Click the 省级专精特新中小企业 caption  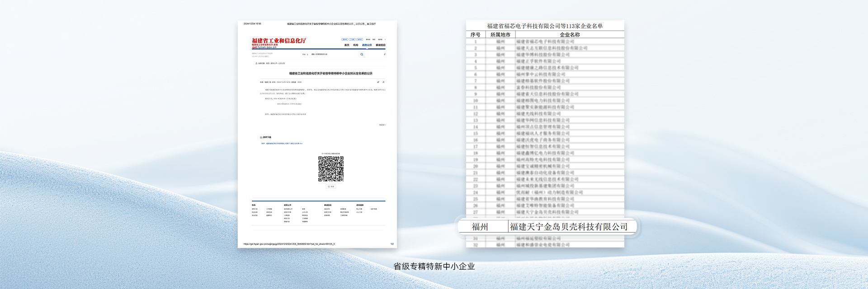(434, 266)
